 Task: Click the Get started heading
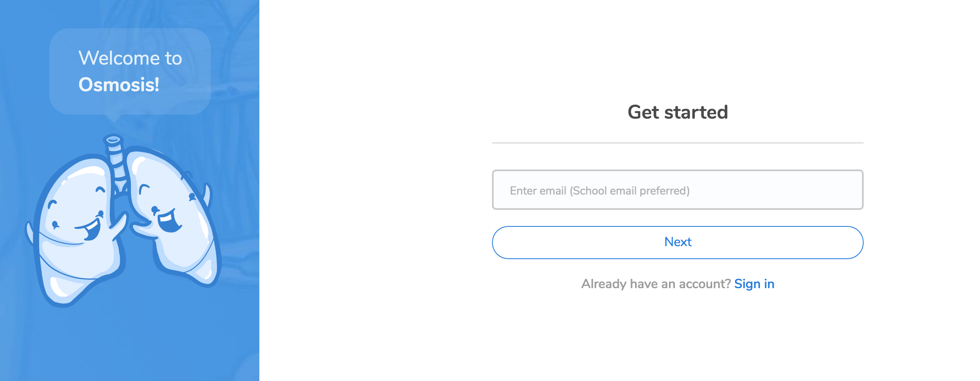pyautogui.click(x=677, y=112)
